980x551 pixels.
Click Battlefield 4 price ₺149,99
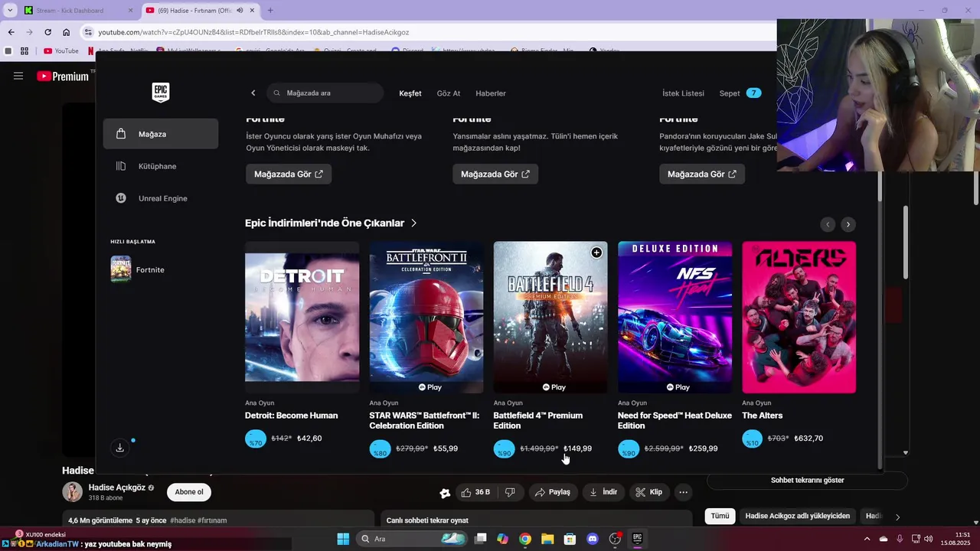(577, 448)
